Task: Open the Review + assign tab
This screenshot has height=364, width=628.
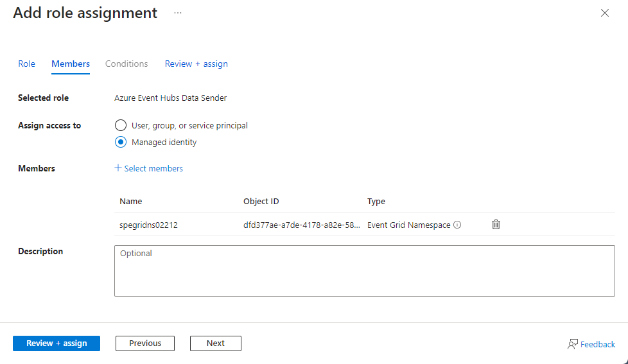Action: click(x=196, y=64)
